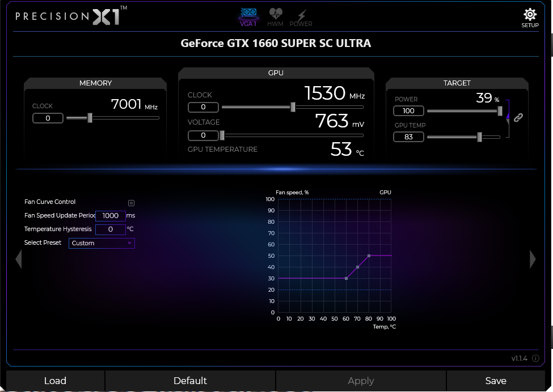
Task: Click the version info icon
Action: tap(536, 359)
